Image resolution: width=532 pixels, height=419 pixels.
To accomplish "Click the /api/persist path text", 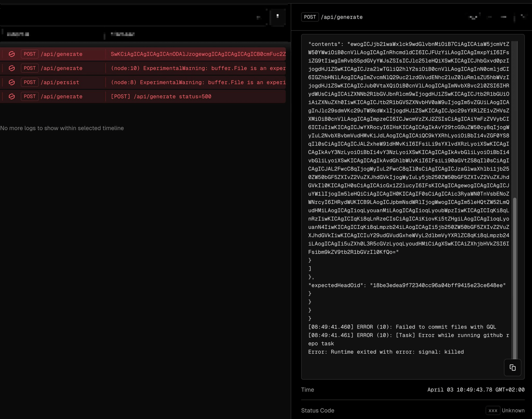I will (x=60, y=82).
